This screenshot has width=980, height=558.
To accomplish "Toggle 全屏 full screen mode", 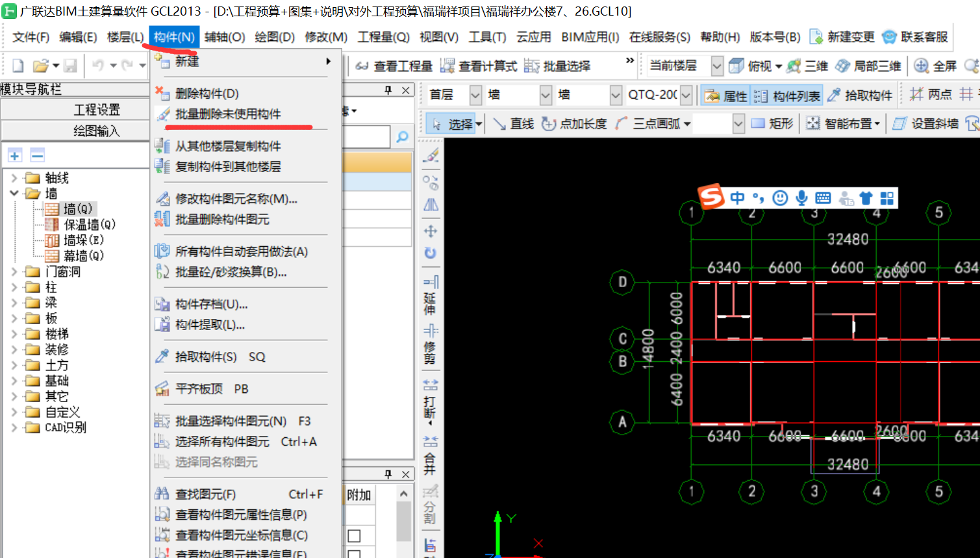I will pyautogui.click(x=935, y=66).
